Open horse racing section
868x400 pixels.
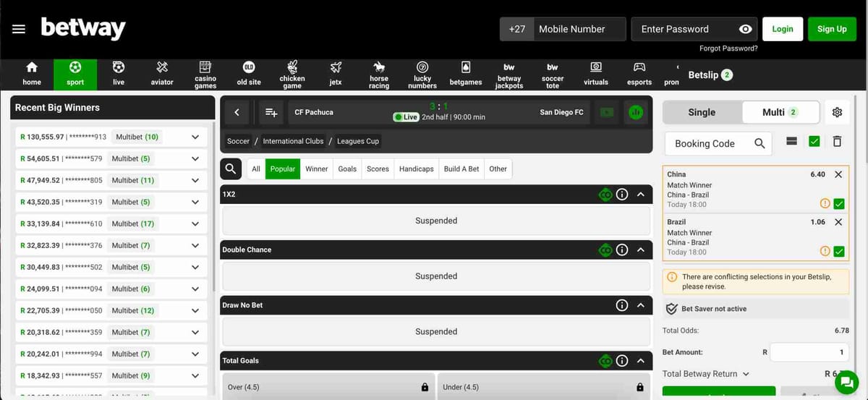(379, 74)
